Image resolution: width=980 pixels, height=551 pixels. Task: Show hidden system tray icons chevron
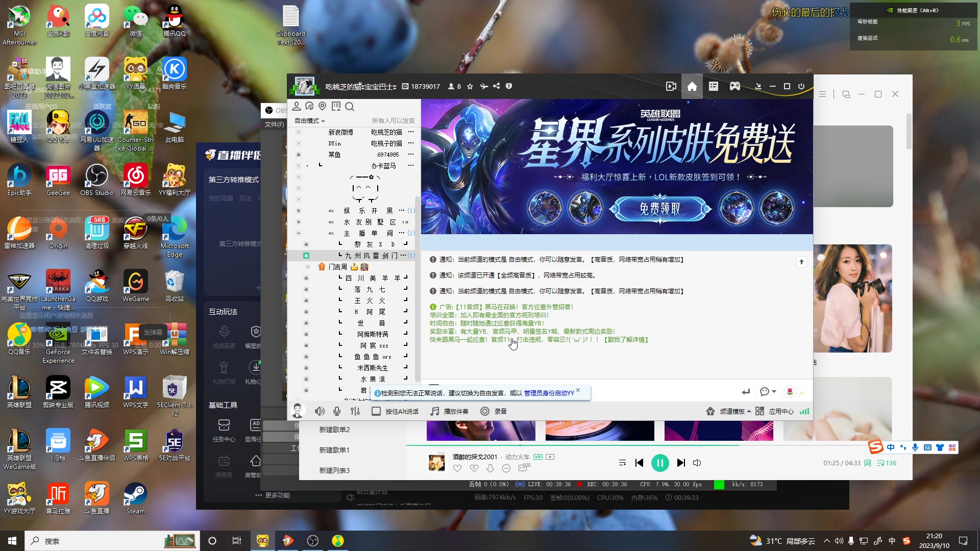coord(826,541)
